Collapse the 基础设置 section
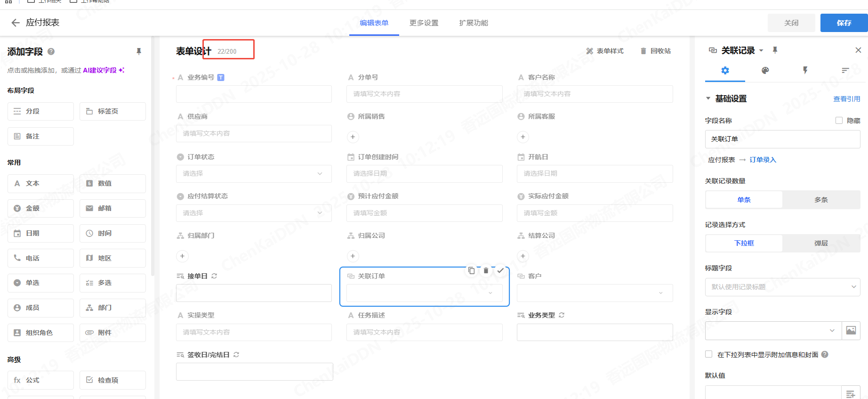Screen dimensions: 868x399 708,98
